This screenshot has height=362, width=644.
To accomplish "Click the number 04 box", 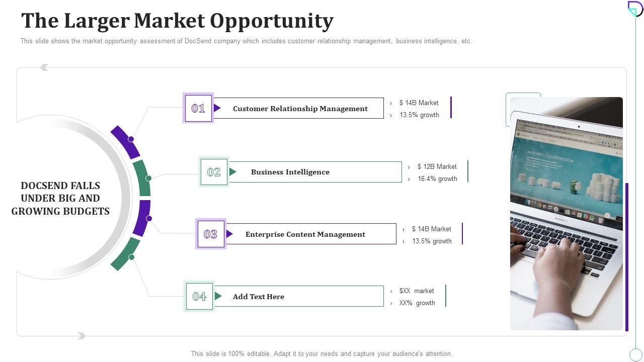I will pyautogui.click(x=199, y=297).
